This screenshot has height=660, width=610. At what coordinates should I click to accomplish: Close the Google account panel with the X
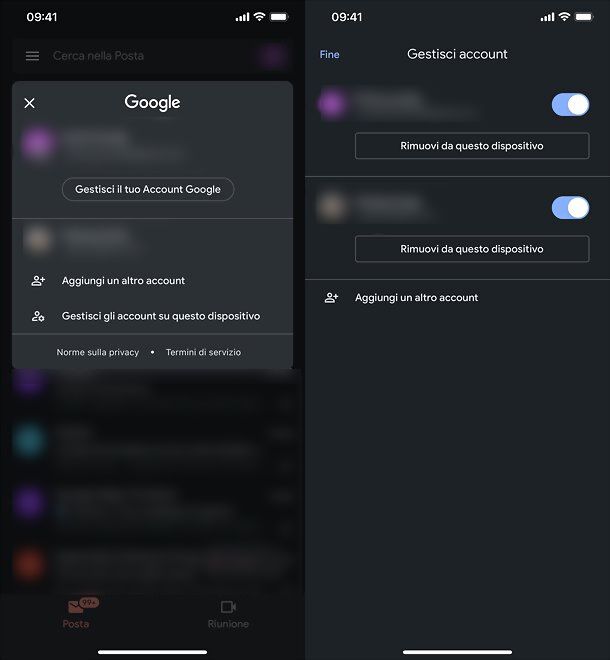(x=29, y=103)
